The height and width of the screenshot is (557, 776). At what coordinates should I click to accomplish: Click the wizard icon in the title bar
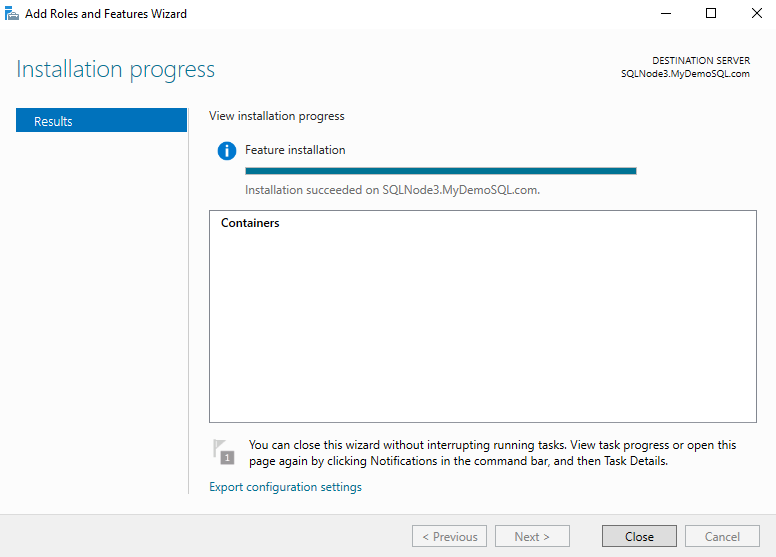(x=12, y=14)
